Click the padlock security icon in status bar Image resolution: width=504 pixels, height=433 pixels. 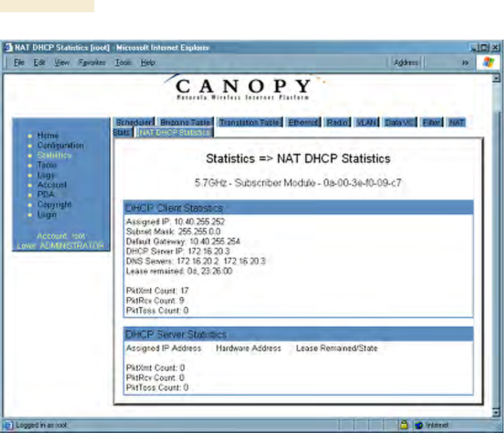click(x=404, y=425)
